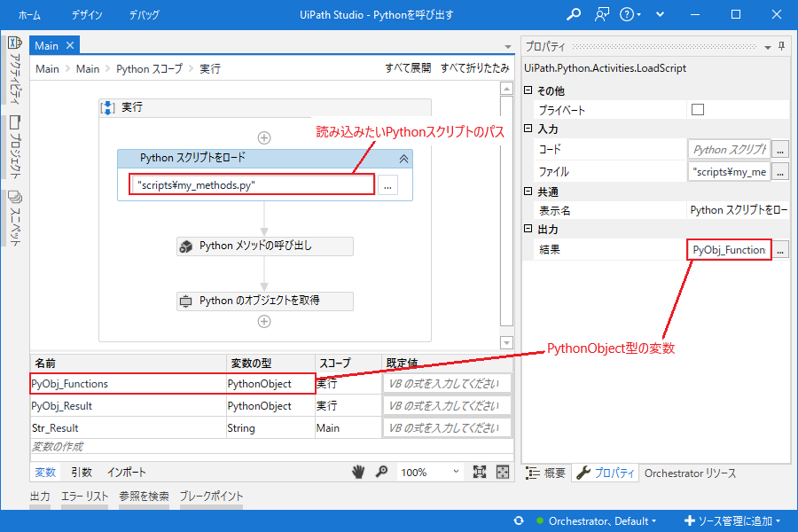Open the コード expression editor button
Image resolution: width=798 pixels, height=532 pixels.
pos(780,150)
